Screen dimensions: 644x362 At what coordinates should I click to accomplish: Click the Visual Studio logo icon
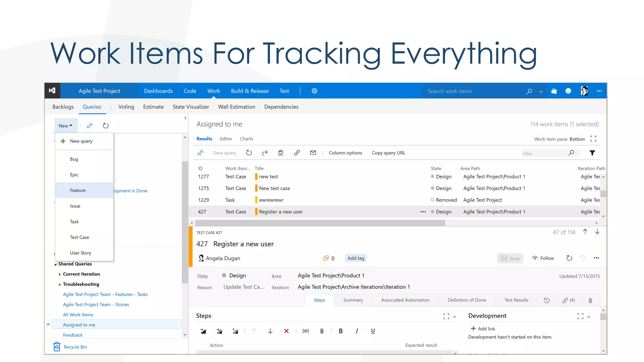(x=52, y=90)
